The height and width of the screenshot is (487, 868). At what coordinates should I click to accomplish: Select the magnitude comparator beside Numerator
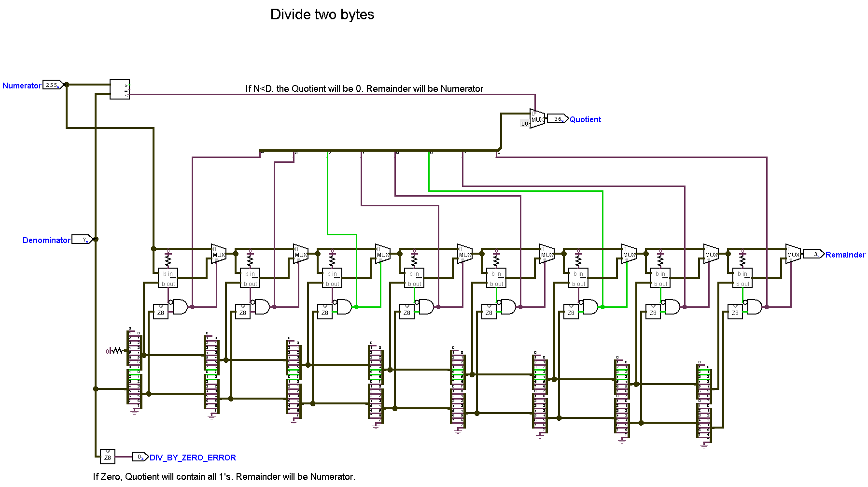(x=119, y=88)
